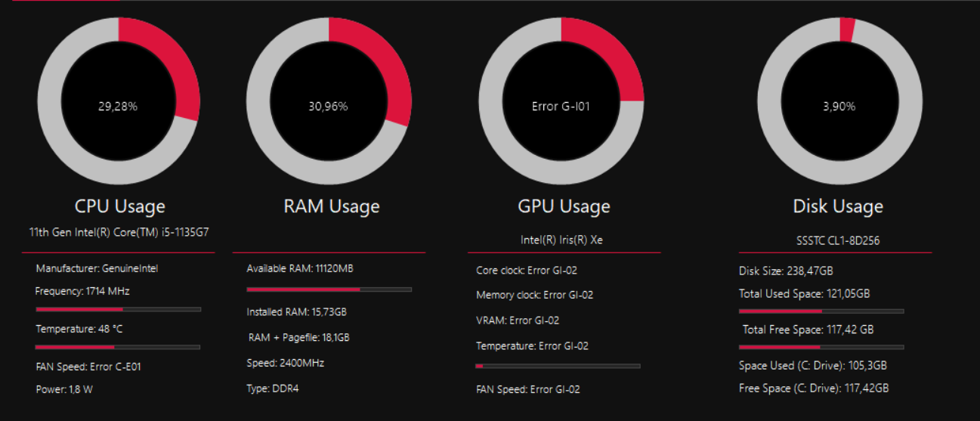Click the Error G-I01 text in GPU chart
Screen dimensions: 980x421
(561, 107)
